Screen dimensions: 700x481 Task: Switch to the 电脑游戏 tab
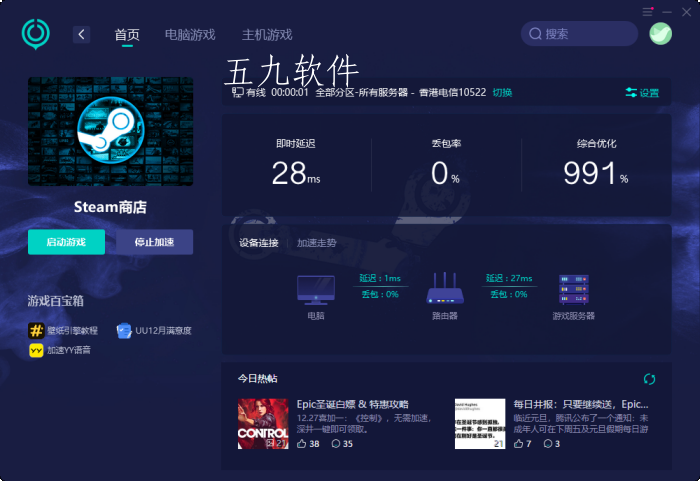click(190, 34)
